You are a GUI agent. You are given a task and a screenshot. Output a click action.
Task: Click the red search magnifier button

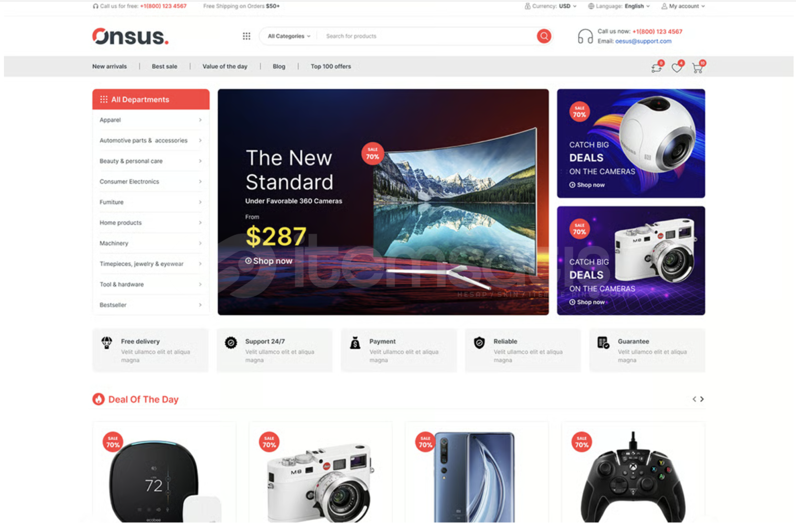pyautogui.click(x=544, y=36)
